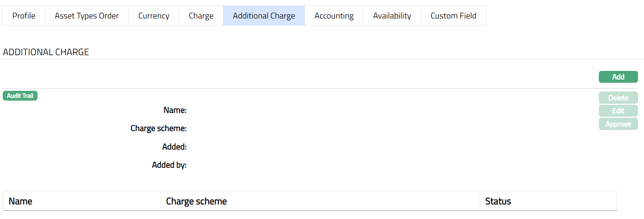This screenshot has width=644, height=219.
Task: Click the ADDITIONAL CHARGE section heading
Action: (46, 52)
